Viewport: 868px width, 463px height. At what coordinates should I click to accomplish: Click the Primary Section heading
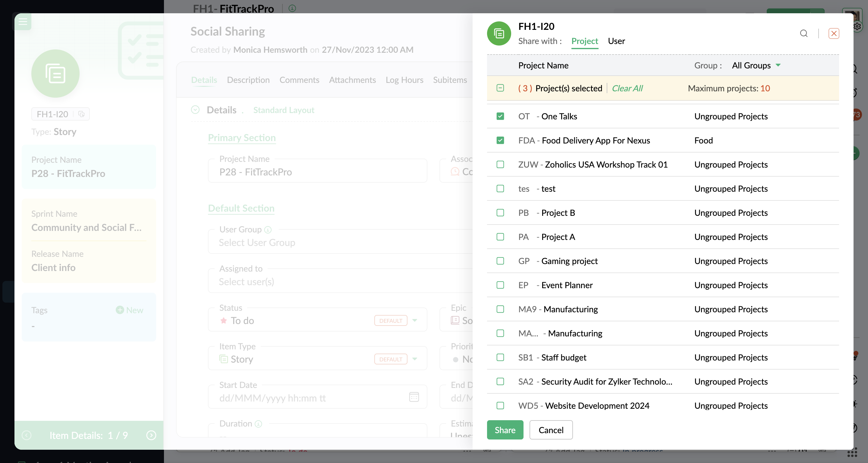(242, 138)
